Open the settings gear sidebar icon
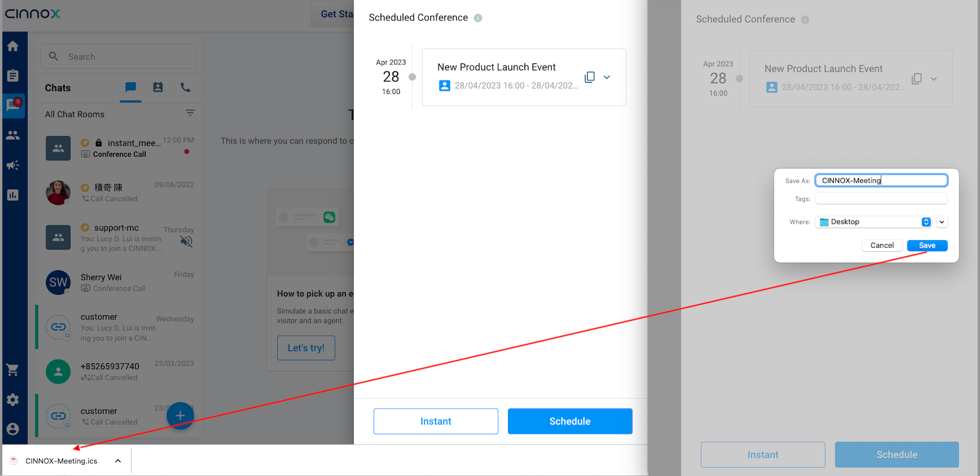 pyautogui.click(x=13, y=400)
